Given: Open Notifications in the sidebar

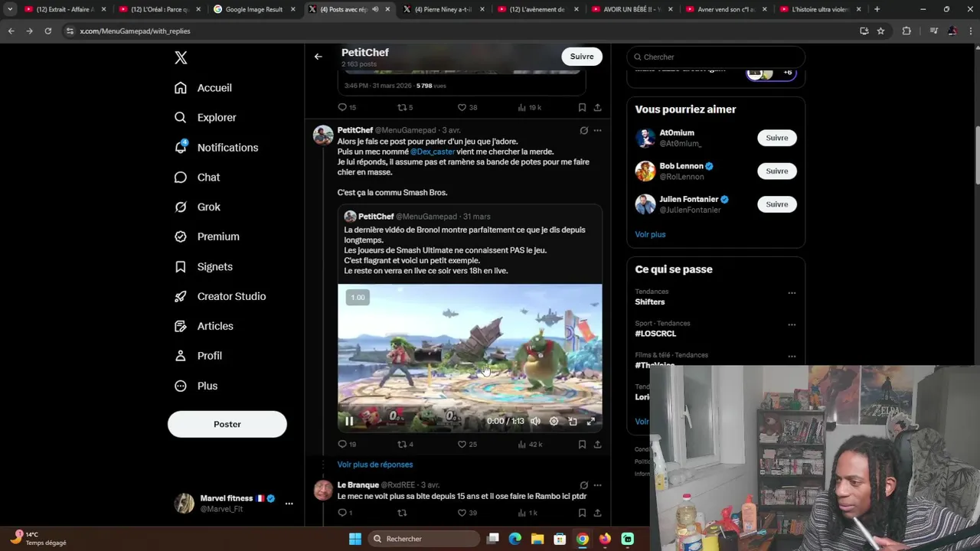Looking at the screenshot, I should point(216,148).
